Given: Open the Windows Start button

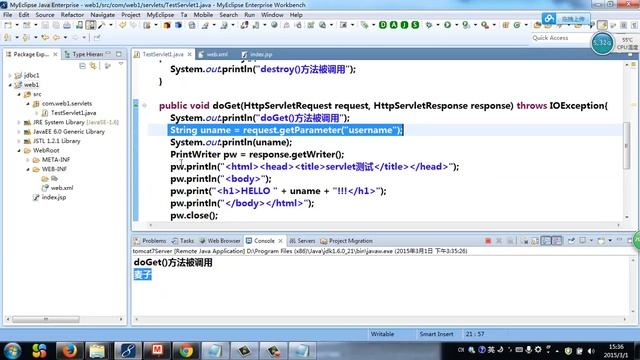Looking at the screenshot, I should 13,351.
